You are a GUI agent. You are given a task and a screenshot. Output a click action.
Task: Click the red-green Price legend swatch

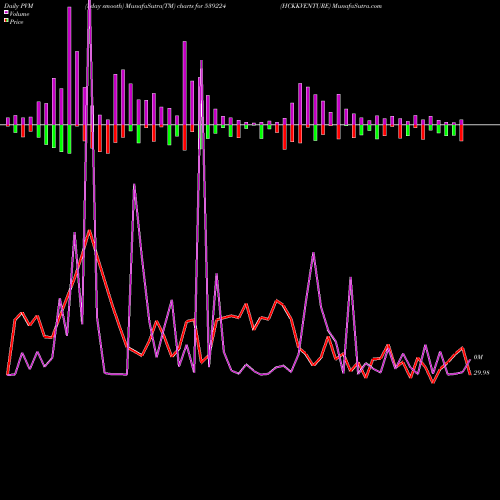click(x=6, y=21)
